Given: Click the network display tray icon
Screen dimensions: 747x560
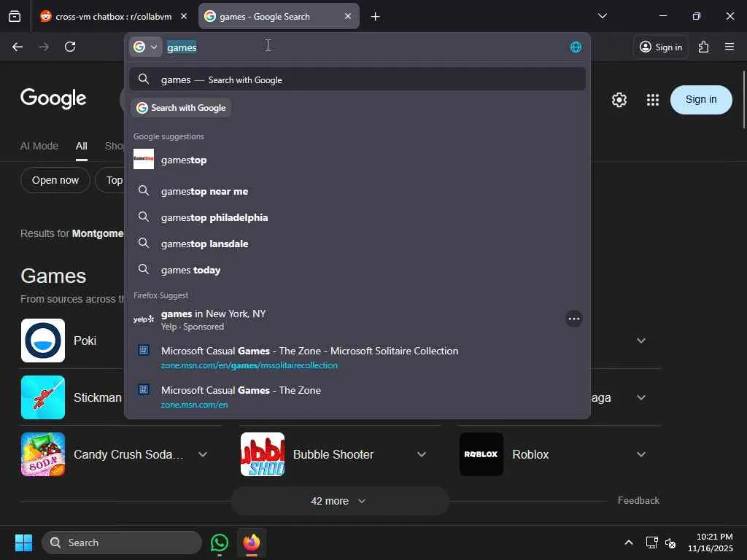Looking at the screenshot, I should click(x=651, y=542).
